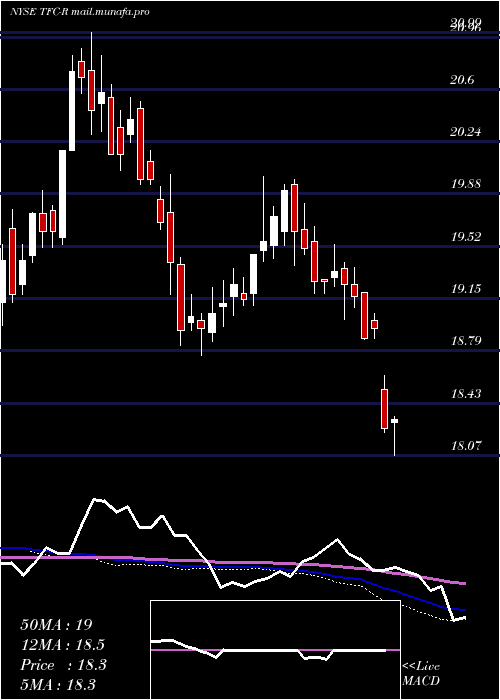Image resolution: width=500 pixels, height=700 pixels.
Task: Click the 19.15 price axis label
Action: [x=466, y=289]
